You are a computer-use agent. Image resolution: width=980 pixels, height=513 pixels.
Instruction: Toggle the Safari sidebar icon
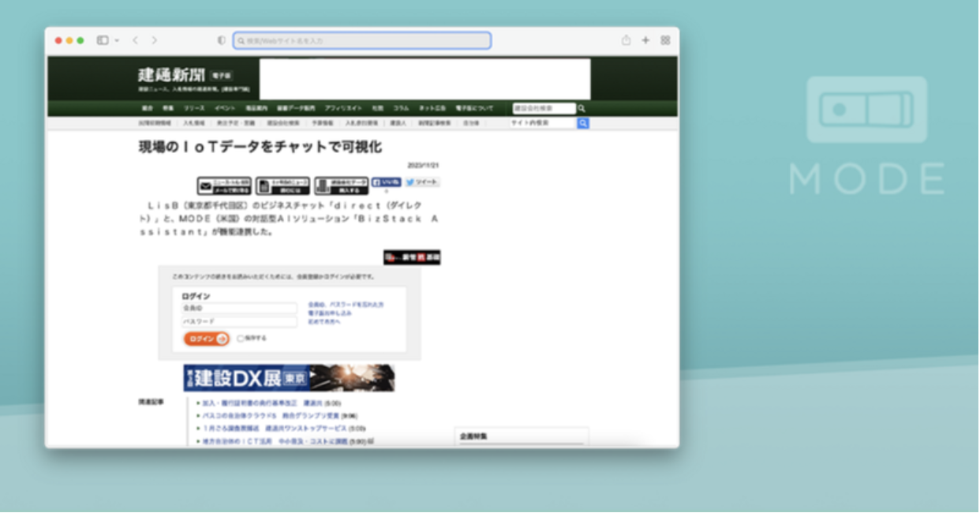pyautogui.click(x=102, y=40)
